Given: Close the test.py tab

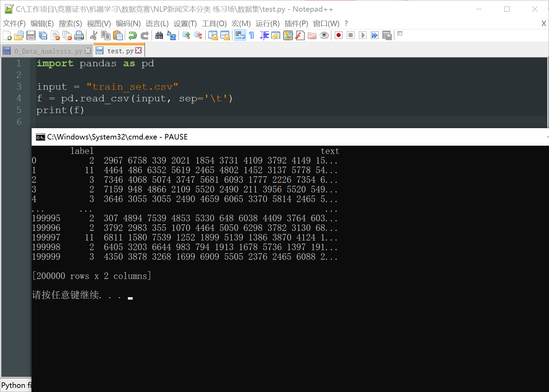Looking at the screenshot, I should 139,51.
